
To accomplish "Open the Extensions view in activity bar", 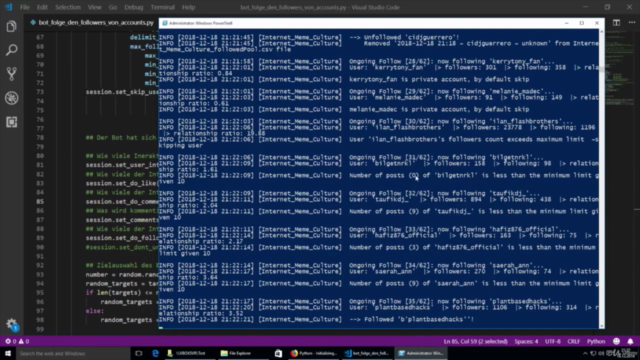I will tap(11, 122).
